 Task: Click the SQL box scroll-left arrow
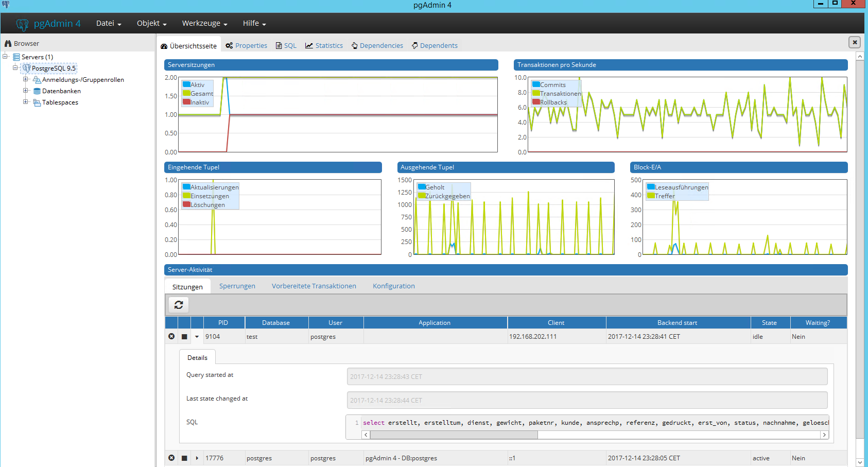coord(366,435)
